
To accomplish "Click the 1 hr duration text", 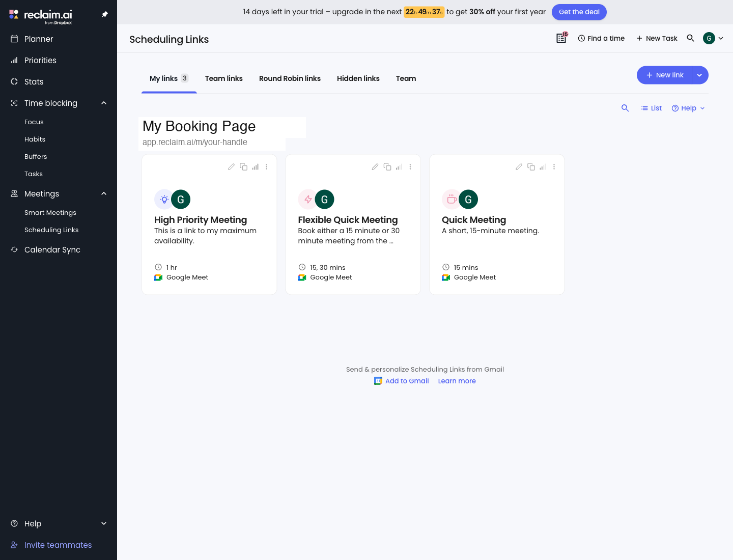I will pyautogui.click(x=172, y=267).
